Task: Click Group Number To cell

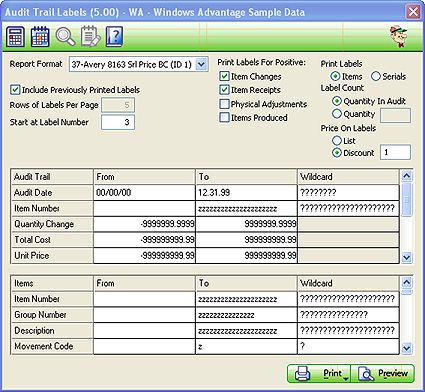Action: point(247,315)
